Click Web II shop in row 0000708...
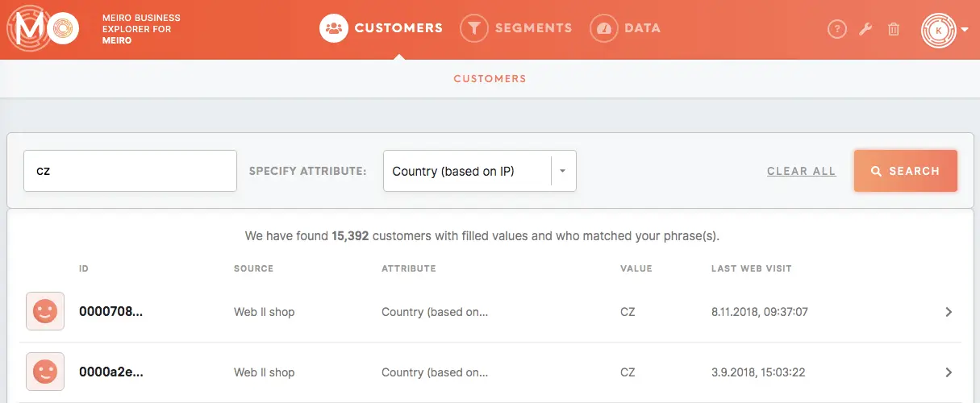Viewport: 980px width, 403px height. [265, 312]
